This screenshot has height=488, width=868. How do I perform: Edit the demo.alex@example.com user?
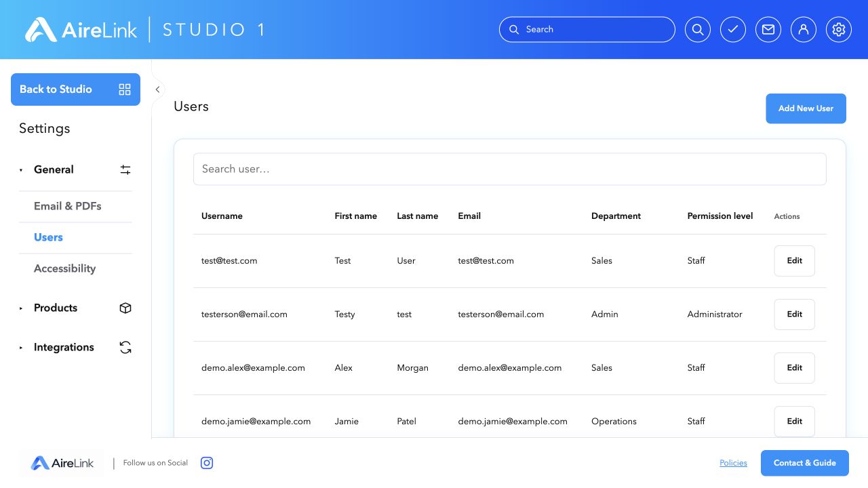click(794, 368)
